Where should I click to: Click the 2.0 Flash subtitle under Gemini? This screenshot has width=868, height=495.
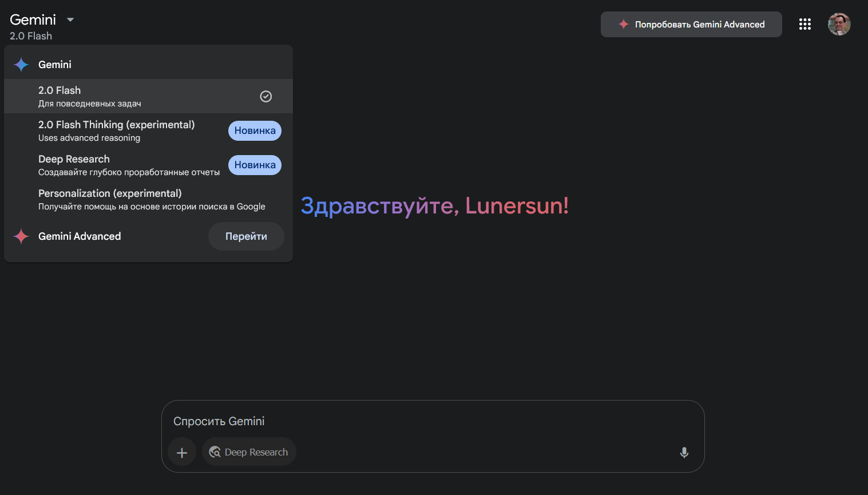[31, 36]
